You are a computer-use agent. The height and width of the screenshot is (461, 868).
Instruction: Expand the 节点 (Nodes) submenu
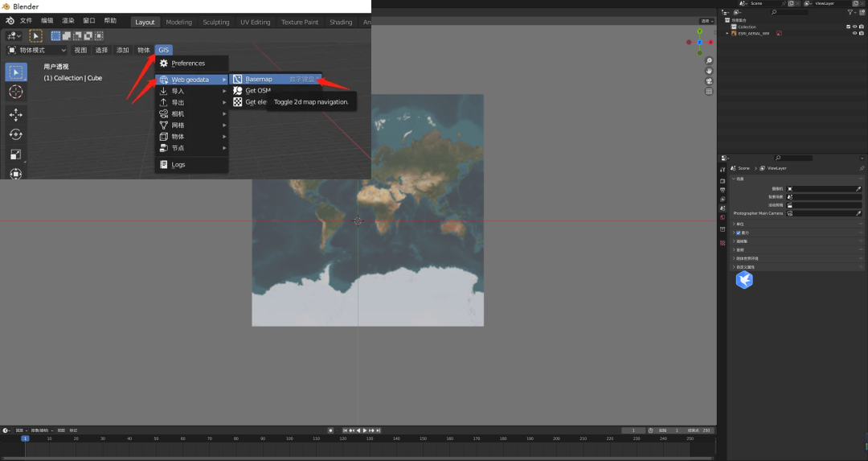click(191, 148)
